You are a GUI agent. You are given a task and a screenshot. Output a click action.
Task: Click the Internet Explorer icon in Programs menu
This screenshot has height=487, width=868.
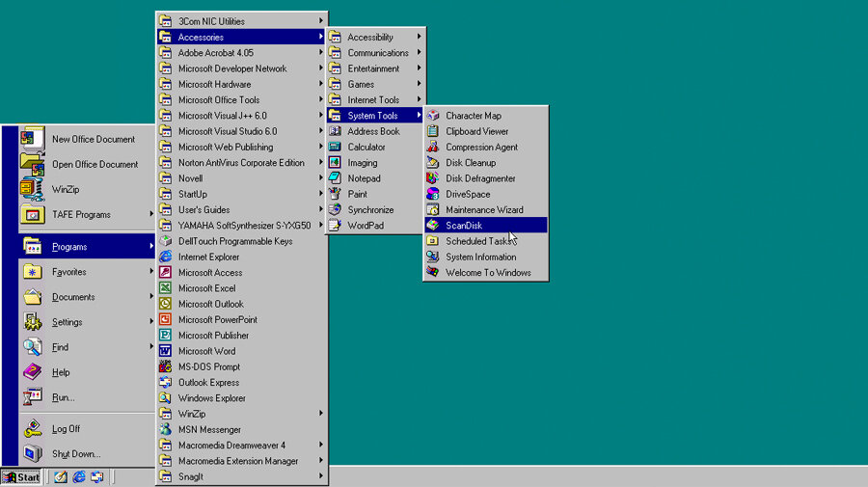tap(165, 257)
